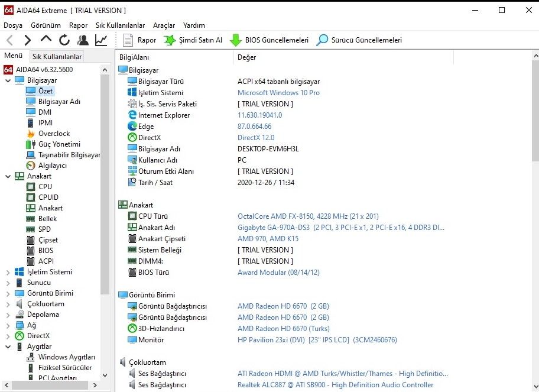
Task: Open the Edge version 87.0.664.66 link
Action: 254,127
